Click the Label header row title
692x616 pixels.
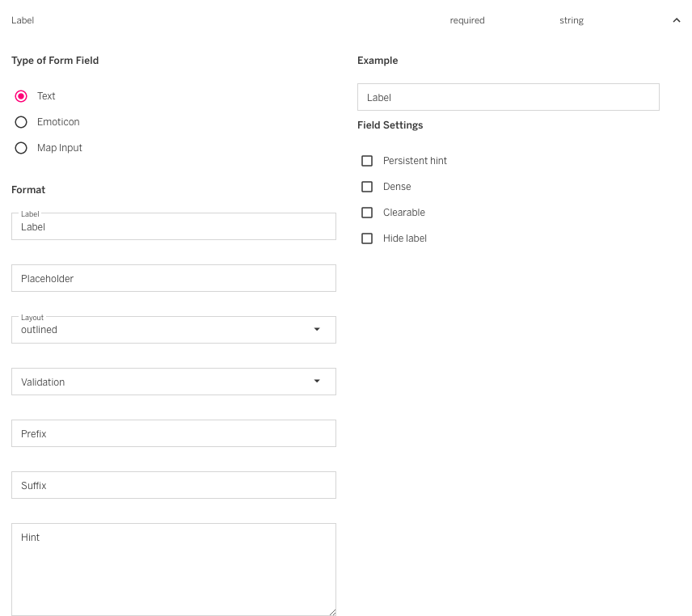point(23,21)
